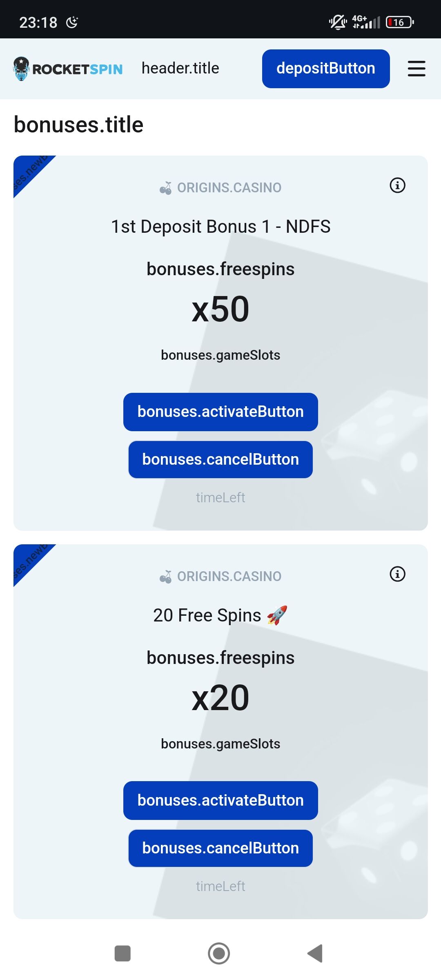
Task: Tap the header.title text
Action: click(180, 68)
